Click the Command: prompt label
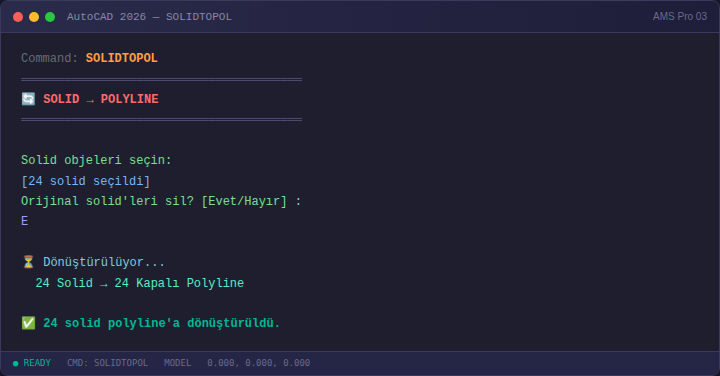 coord(50,58)
